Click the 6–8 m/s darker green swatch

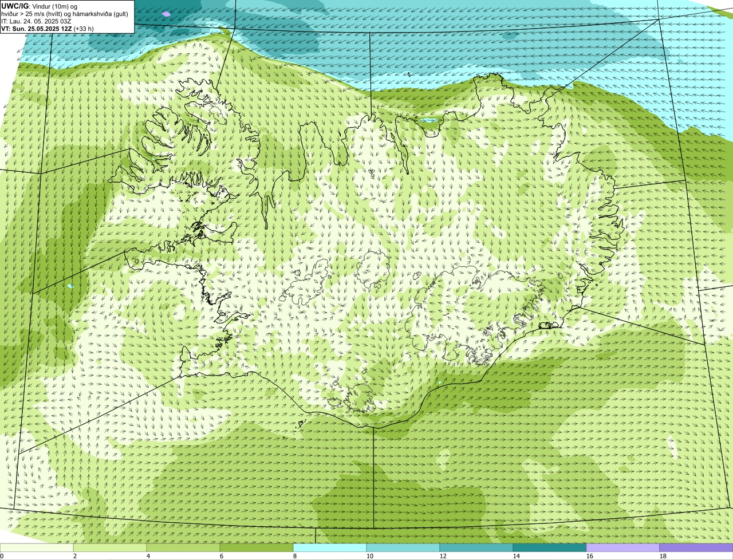coord(257,548)
